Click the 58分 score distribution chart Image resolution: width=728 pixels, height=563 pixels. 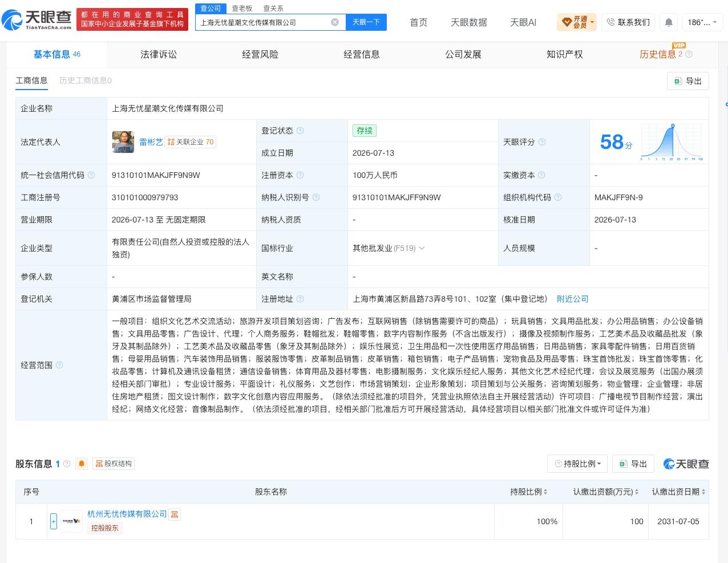pyautogui.click(x=672, y=142)
